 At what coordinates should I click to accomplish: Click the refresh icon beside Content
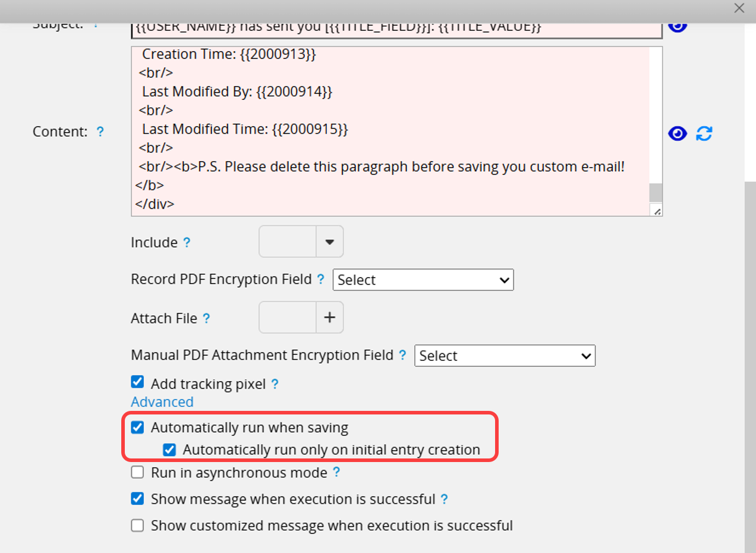click(x=704, y=134)
